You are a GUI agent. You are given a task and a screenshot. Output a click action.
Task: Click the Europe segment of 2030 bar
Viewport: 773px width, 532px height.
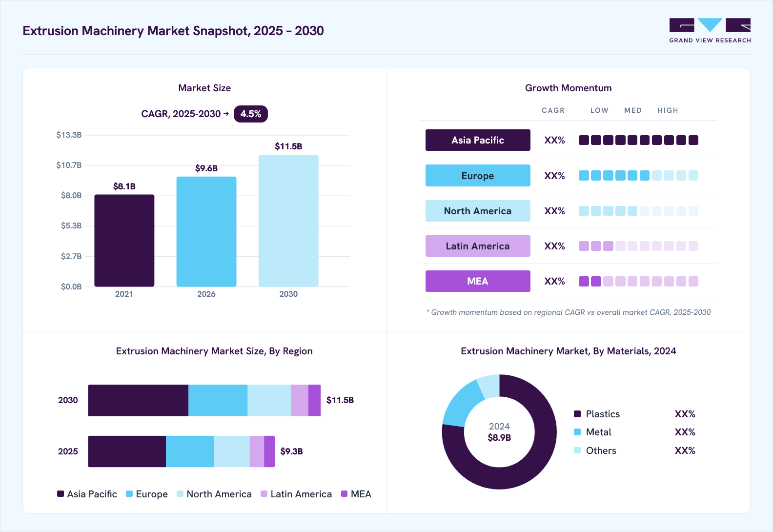(218, 400)
